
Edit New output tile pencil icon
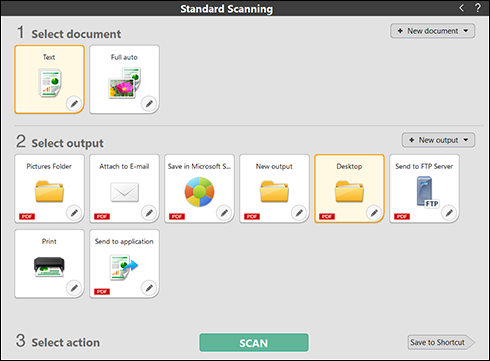299,212
